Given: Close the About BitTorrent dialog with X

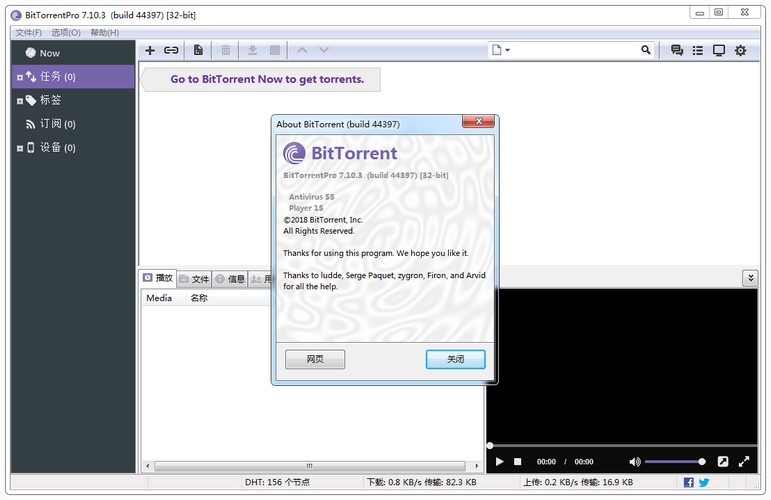Looking at the screenshot, I should click(x=478, y=121).
